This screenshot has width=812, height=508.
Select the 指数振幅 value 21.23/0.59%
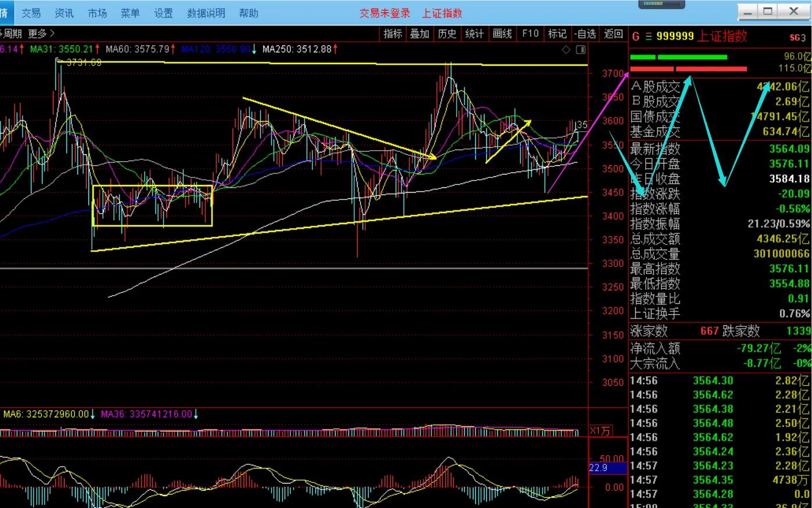click(x=779, y=223)
